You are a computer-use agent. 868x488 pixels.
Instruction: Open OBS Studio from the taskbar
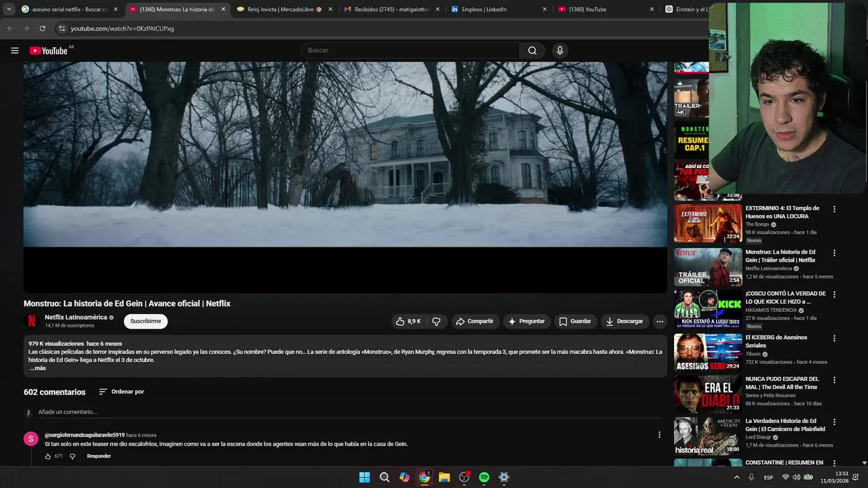pyautogui.click(x=464, y=477)
